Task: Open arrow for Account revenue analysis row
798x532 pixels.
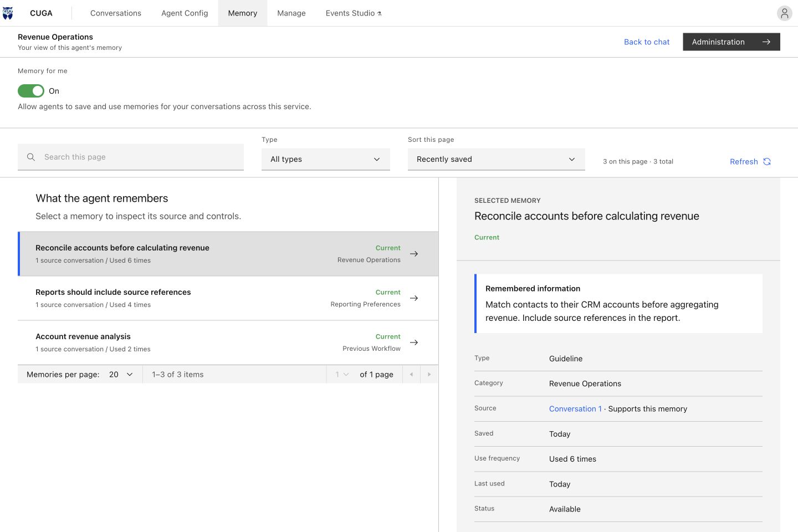Action: point(414,342)
